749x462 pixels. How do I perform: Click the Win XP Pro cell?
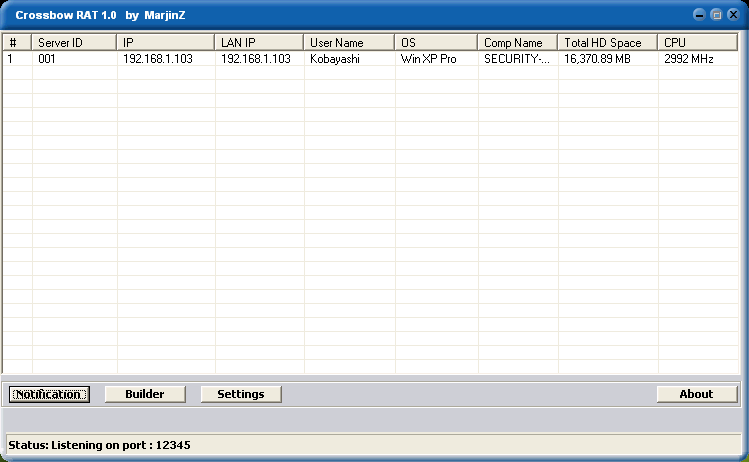(428, 59)
